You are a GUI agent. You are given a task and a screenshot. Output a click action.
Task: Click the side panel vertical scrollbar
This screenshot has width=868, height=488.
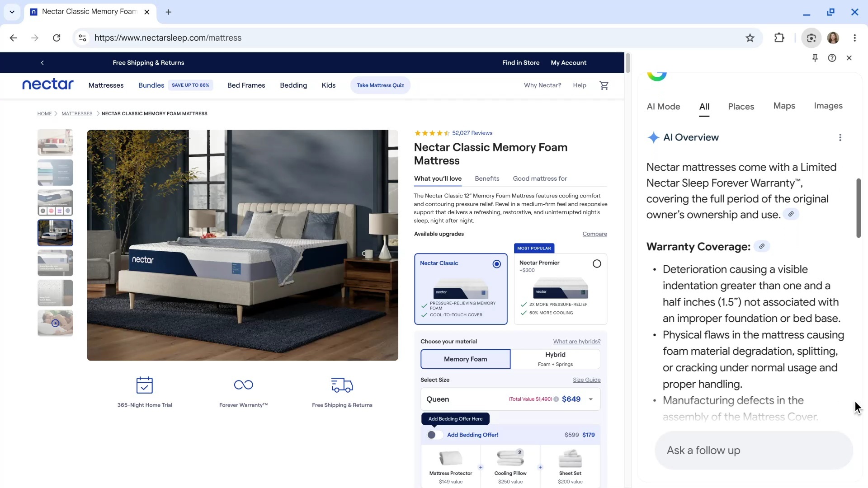coord(858,208)
